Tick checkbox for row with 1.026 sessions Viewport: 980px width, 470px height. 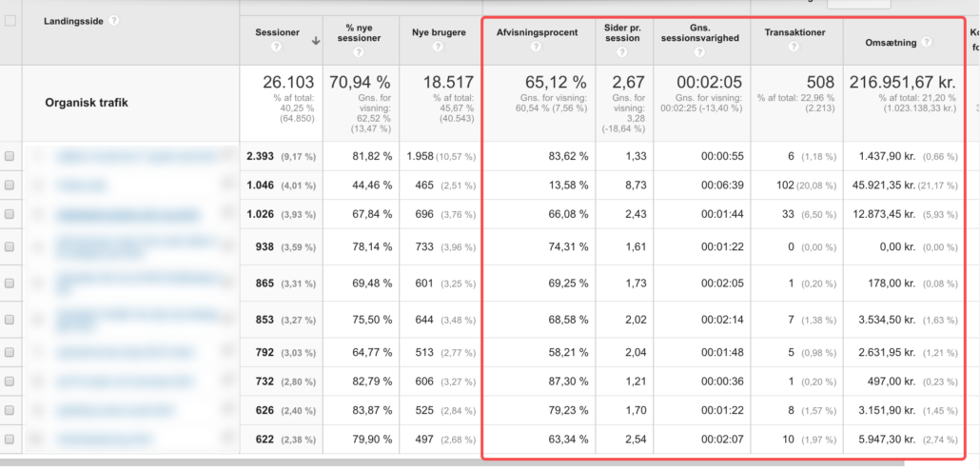tap(10, 214)
